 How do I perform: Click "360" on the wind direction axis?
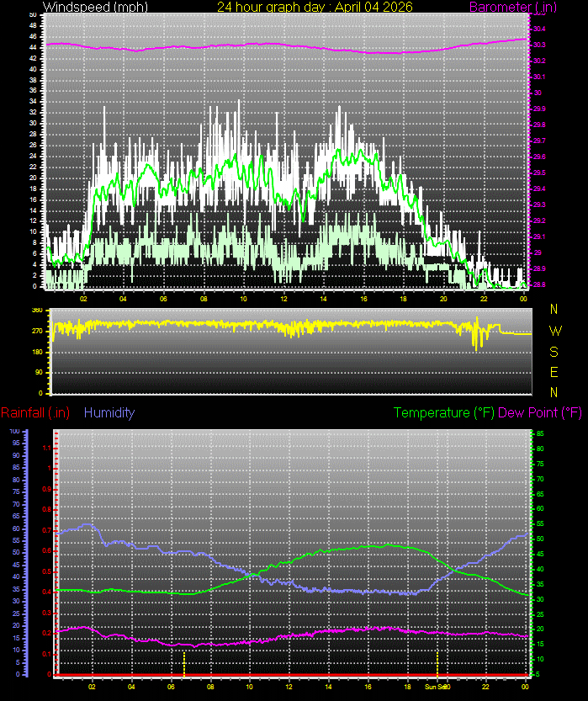pyautogui.click(x=37, y=311)
